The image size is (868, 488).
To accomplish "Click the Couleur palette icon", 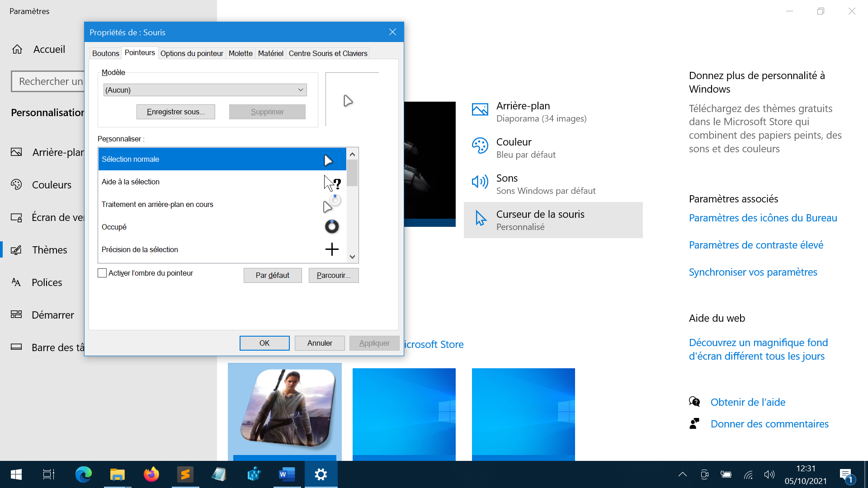I will [x=480, y=146].
